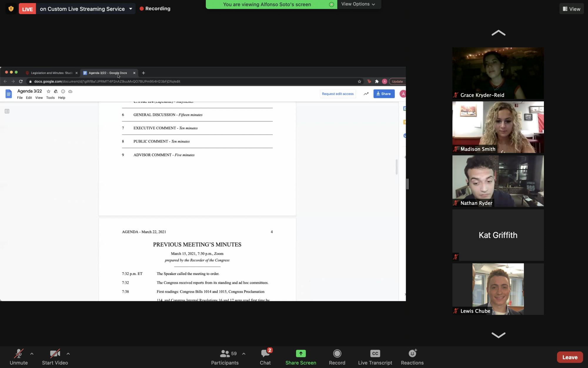Click the Record button icon

337,353
